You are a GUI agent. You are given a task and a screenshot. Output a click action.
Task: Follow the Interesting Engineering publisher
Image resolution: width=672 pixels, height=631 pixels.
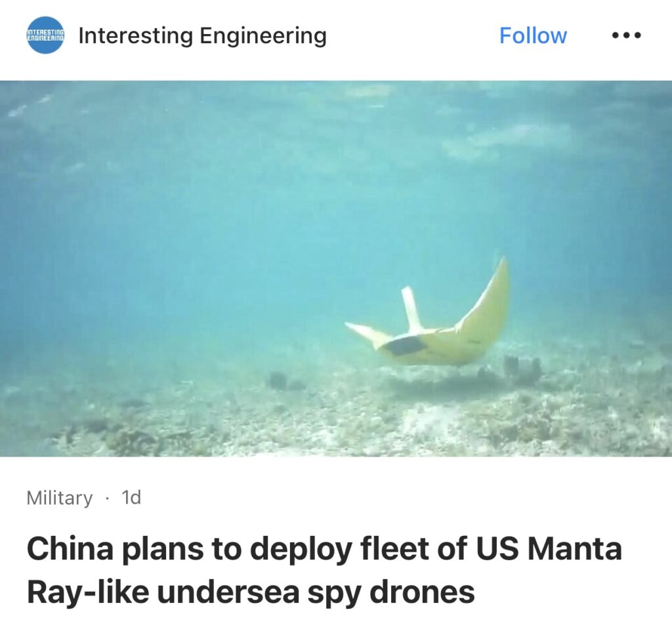point(533,35)
